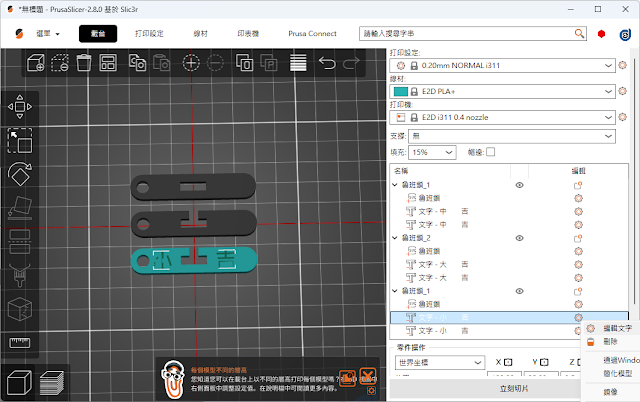Click the Add model cube icon

click(36, 63)
